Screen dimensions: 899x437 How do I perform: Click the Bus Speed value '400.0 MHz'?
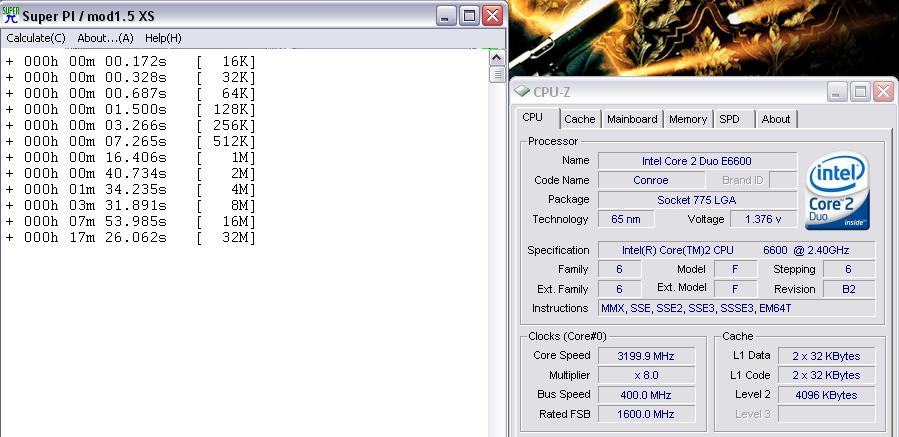[646, 395]
